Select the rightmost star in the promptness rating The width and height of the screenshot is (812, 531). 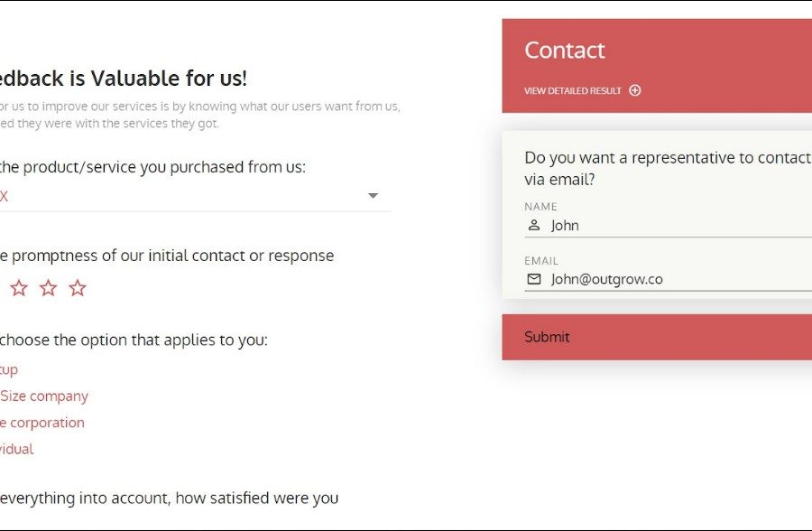coord(78,288)
